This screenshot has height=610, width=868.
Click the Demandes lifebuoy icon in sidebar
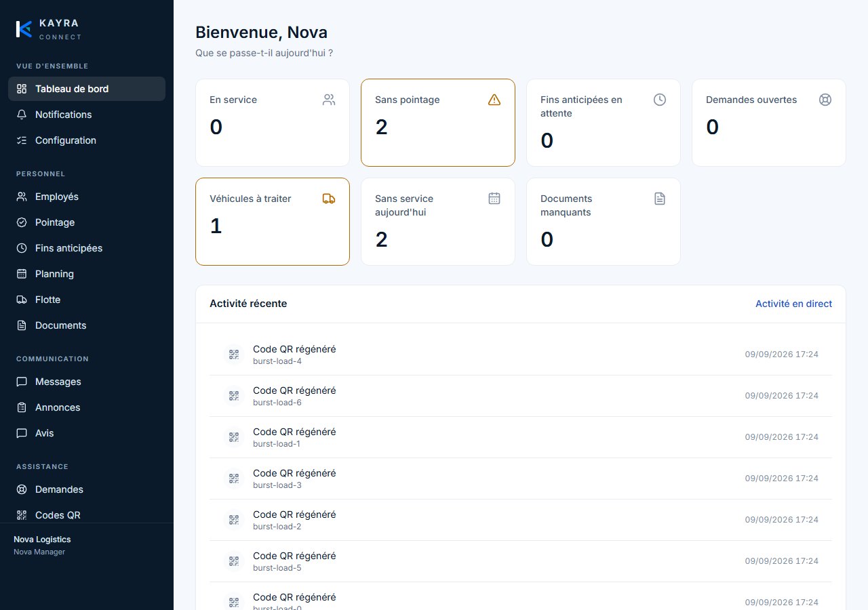click(x=22, y=489)
